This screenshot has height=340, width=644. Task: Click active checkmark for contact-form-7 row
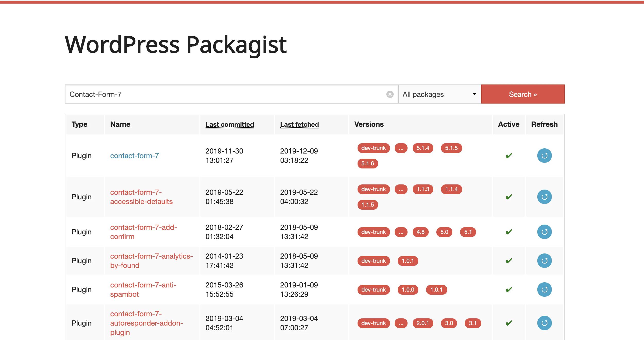[x=509, y=156]
